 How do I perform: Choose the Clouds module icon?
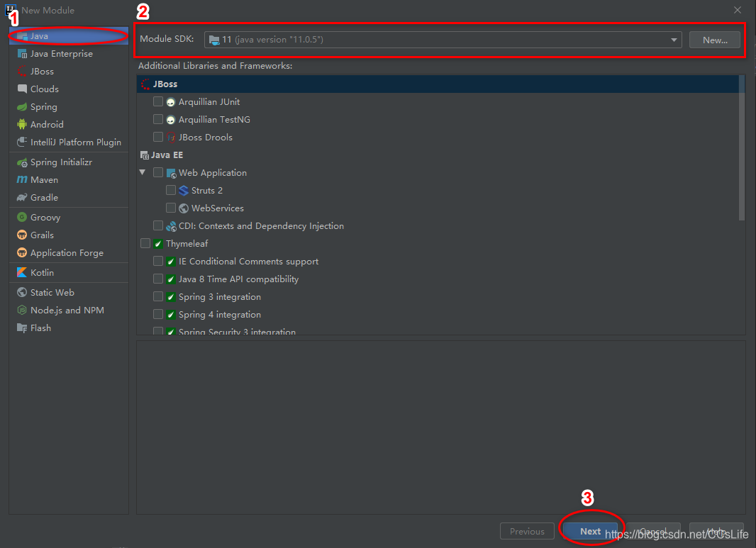pyautogui.click(x=22, y=89)
